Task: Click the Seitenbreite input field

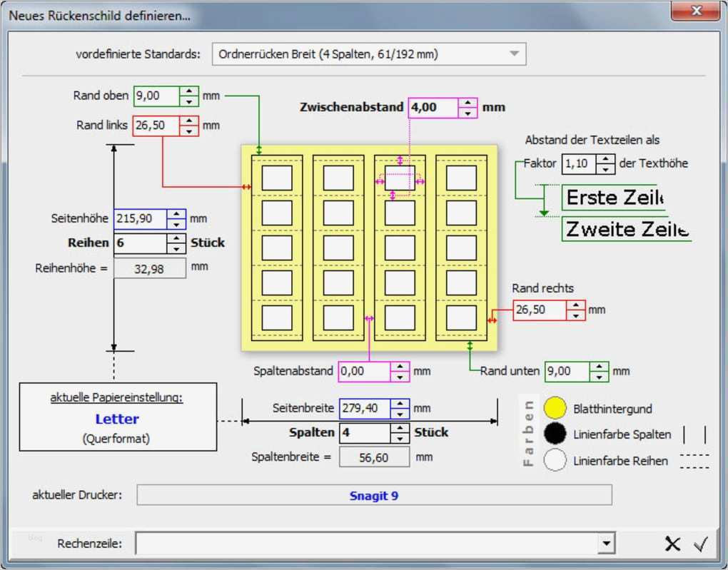Action: (x=365, y=409)
